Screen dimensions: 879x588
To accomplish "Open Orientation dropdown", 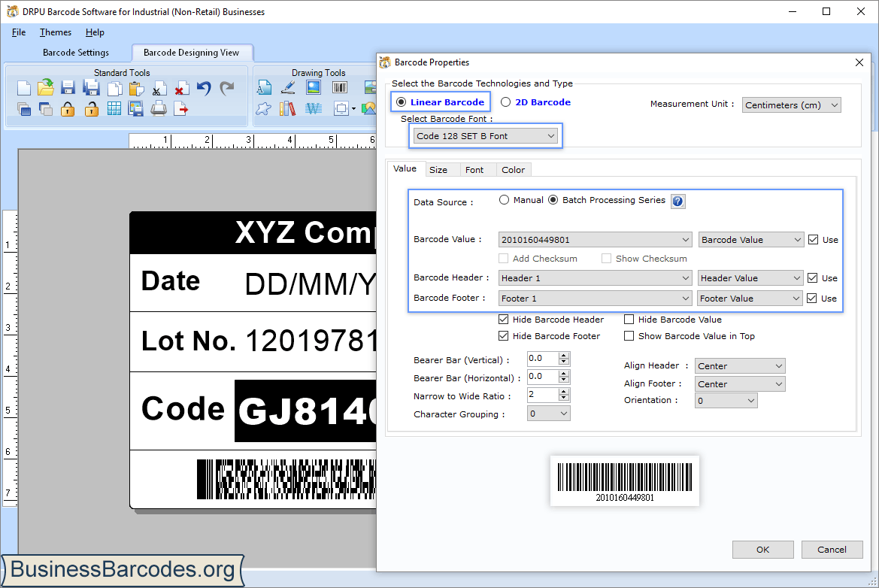I will (726, 401).
